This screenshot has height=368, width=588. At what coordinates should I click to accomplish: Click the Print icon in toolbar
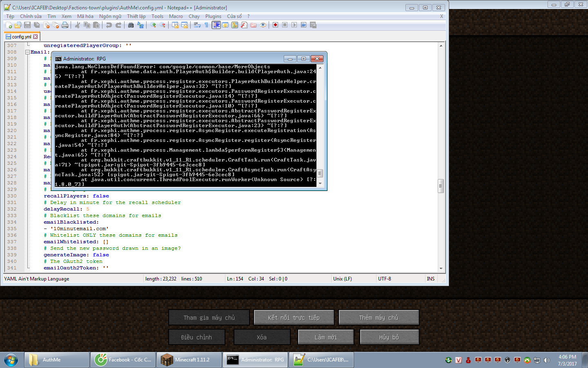65,25
